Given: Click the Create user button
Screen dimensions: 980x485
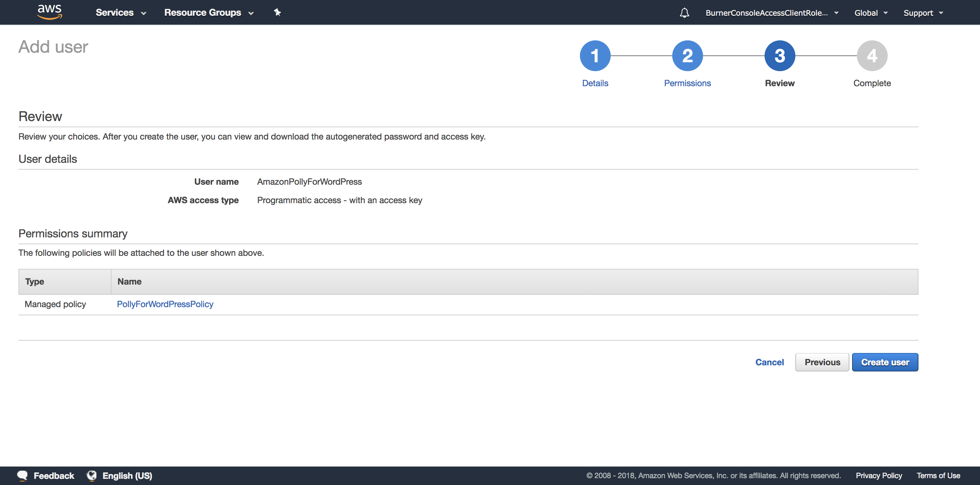Looking at the screenshot, I should [885, 362].
